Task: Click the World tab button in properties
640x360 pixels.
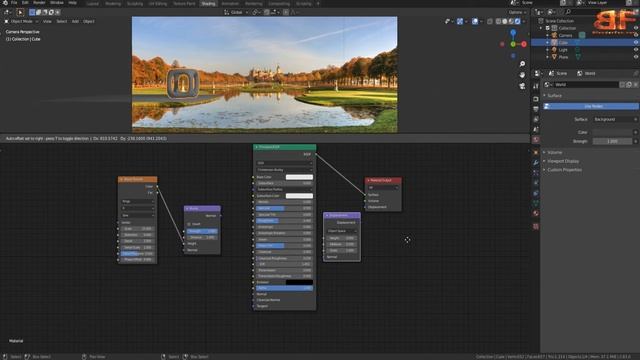Action: (587, 73)
